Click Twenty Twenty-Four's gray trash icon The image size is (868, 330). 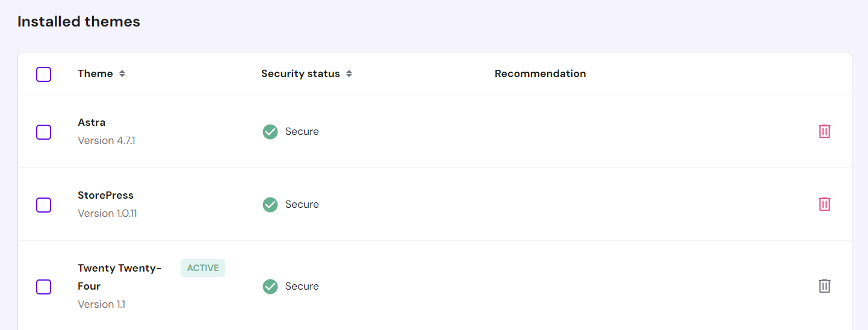point(824,286)
